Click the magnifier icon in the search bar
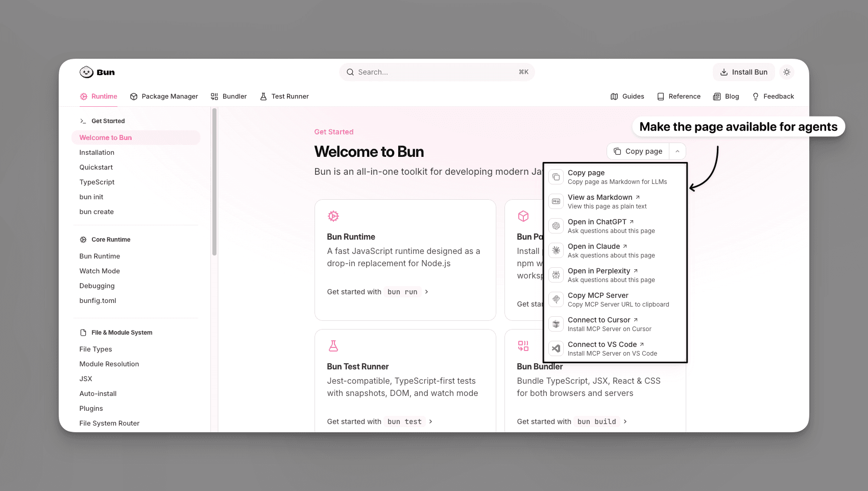This screenshot has height=491, width=868. pos(350,72)
